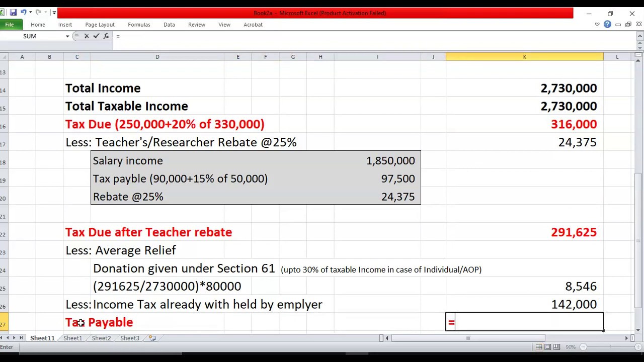Click the Tax Payable label cell
644x362 pixels.
click(x=99, y=322)
